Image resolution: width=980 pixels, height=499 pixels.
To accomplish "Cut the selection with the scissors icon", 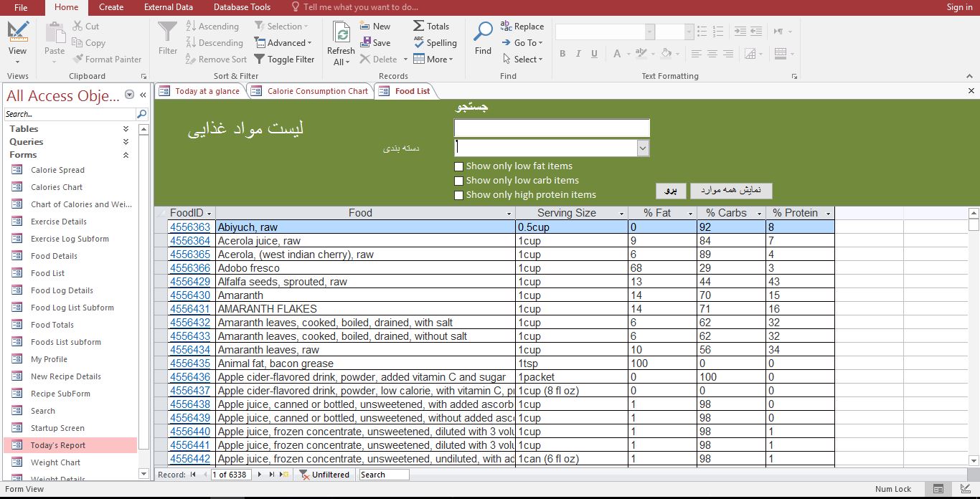I will tap(85, 27).
